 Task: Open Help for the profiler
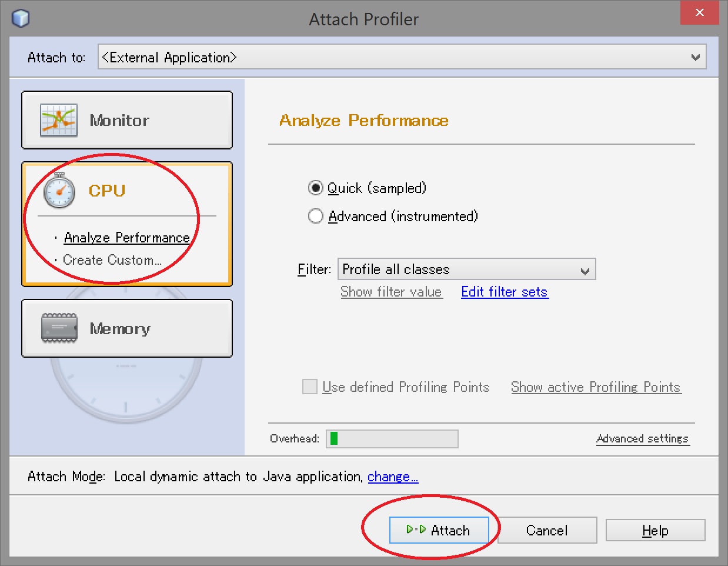pos(655,531)
